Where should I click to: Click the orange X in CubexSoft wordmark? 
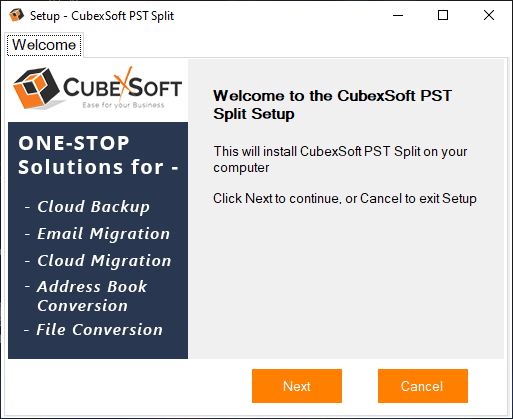pos(123,84)
